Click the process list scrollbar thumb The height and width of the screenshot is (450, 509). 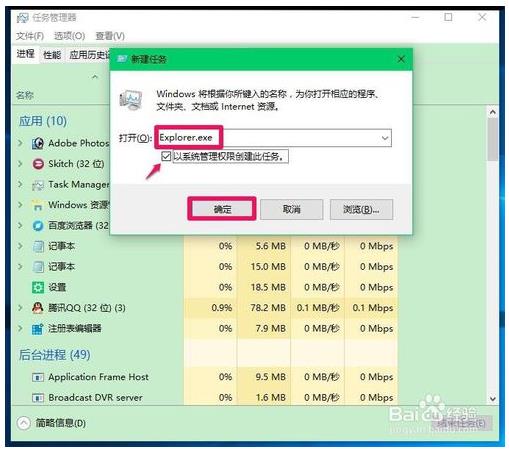click(x=492, y=139)
